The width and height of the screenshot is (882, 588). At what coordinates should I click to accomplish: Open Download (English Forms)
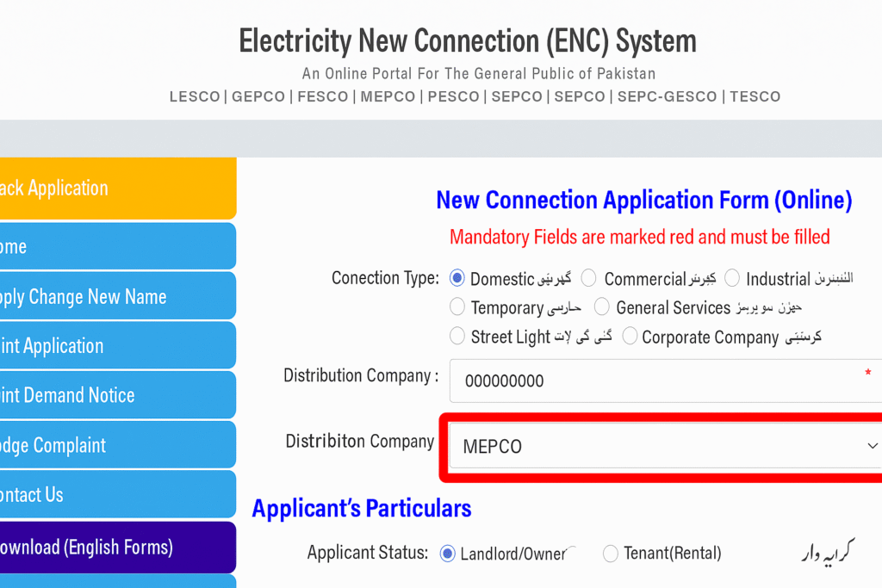click(118, 547)
